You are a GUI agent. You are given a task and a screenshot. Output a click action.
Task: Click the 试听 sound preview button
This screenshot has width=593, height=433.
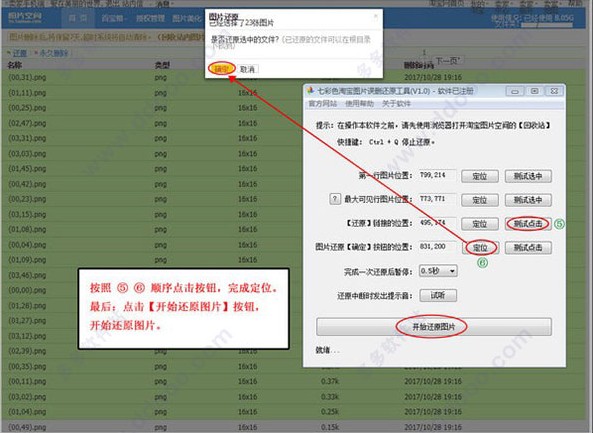pos(438,295)
